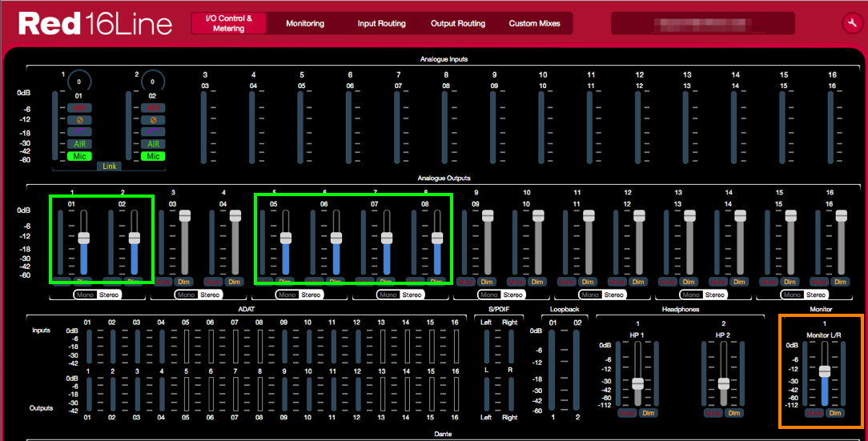Image resolution: width=868 pixels, height=441 pixels.
Task: Mute analogue output 03
Action: (x=163, y=282)
